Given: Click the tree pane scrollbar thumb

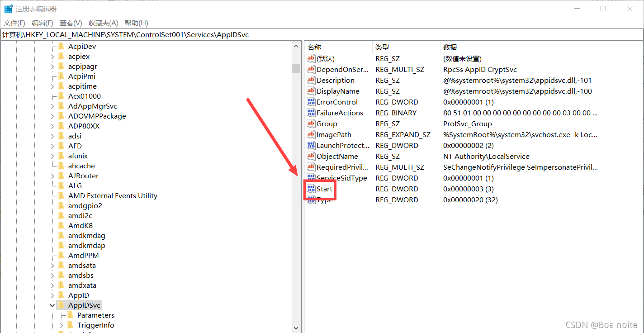Looking at the screenshot, I should pyautogui.click(x=296, y=68).
